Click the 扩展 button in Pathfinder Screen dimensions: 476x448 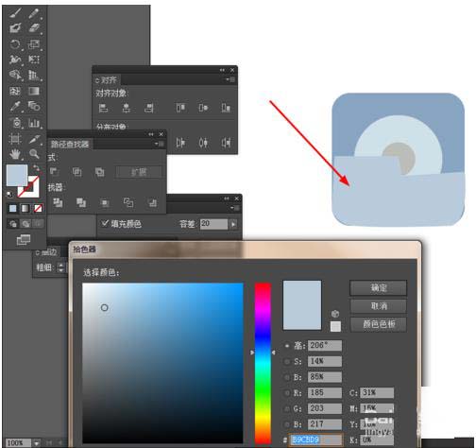[x=139, y=172]
